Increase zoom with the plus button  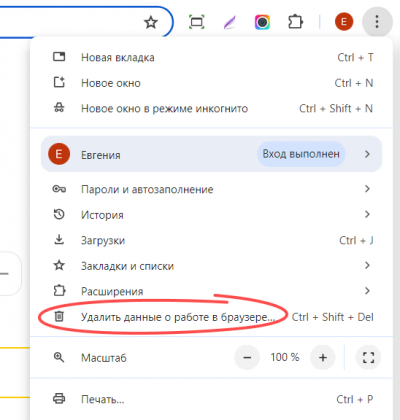[x=323, y=358]
